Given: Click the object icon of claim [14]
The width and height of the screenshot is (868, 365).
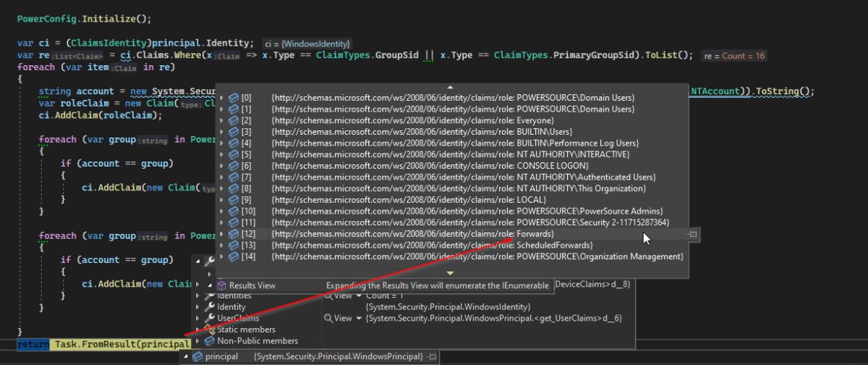Looking at the screenshot, I should pyautogui.click(x=233, y=257).
